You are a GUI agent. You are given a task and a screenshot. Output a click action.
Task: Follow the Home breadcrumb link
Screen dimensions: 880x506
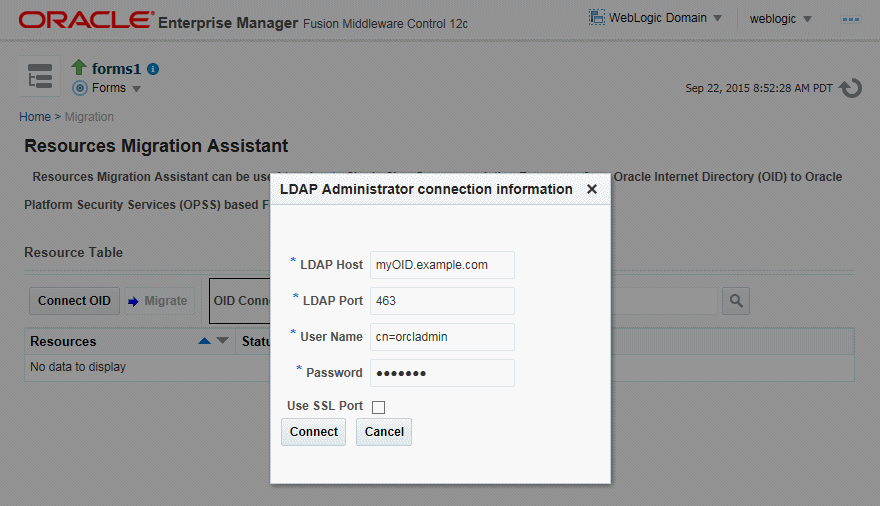tap(35, 117)
